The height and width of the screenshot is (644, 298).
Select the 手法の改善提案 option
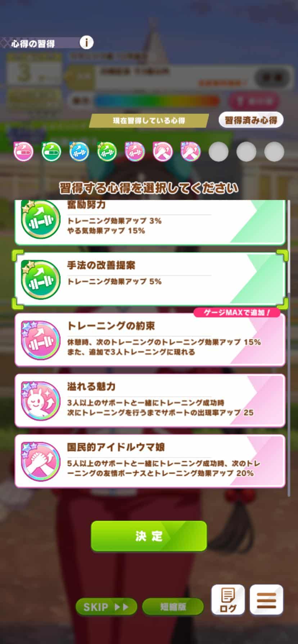point(150,279)
